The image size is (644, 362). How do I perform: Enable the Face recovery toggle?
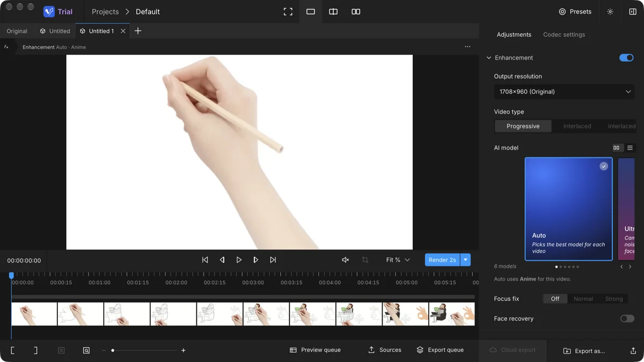click(x=627, y=318)
